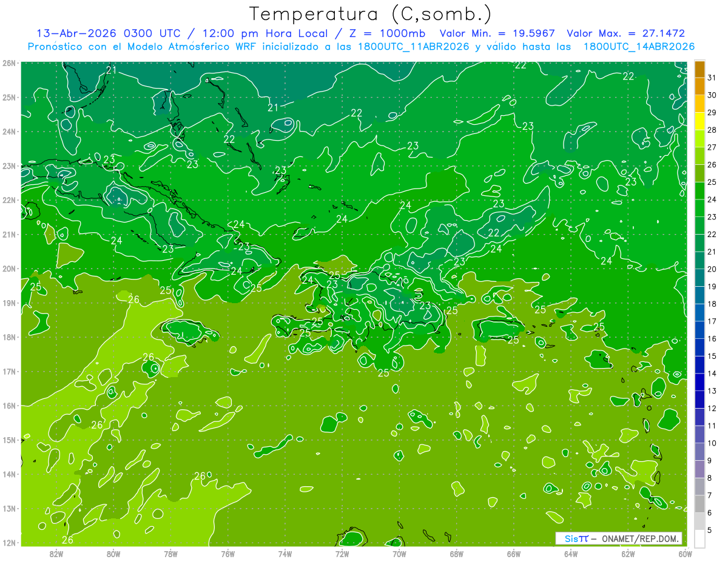
Task: Select the yellow 28 degree legend color
Action: (700, 121)
